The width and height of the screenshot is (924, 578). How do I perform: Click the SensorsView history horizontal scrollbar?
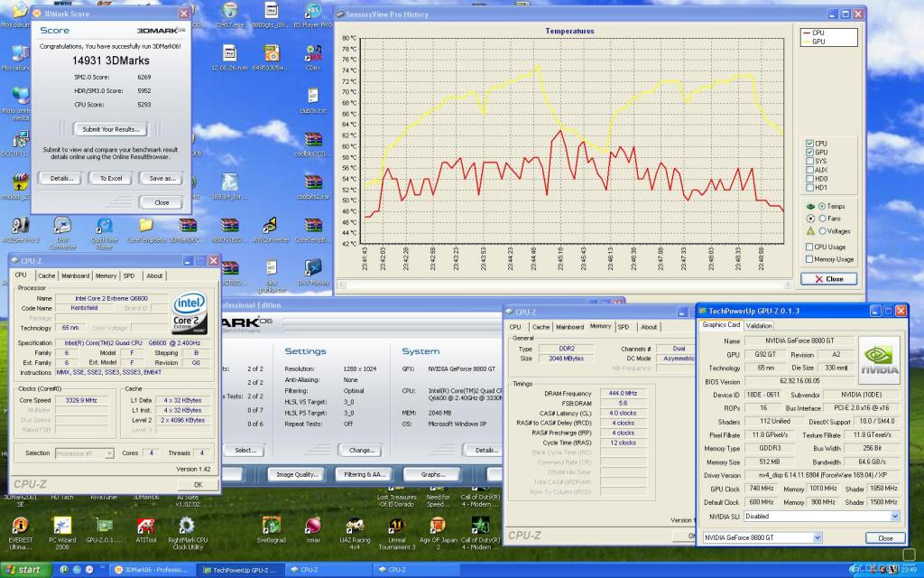[x=565, y=284]
